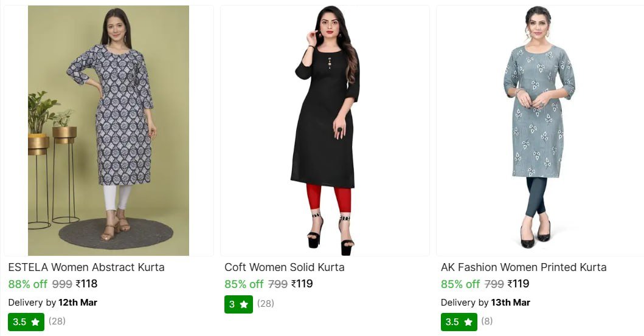Screen dimensions: 644x336
Task: Click the ₹119 price of Coft Solid Kurta
Action: (x=302, y=284)
